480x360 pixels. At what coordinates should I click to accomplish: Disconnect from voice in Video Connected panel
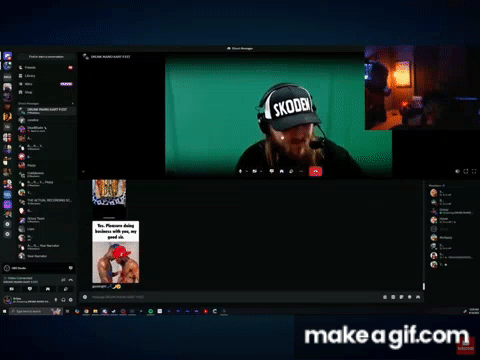click(71, 280)
